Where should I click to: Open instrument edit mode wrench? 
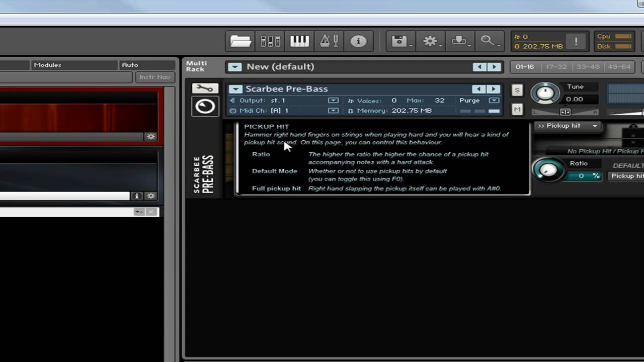pos(205,88)
